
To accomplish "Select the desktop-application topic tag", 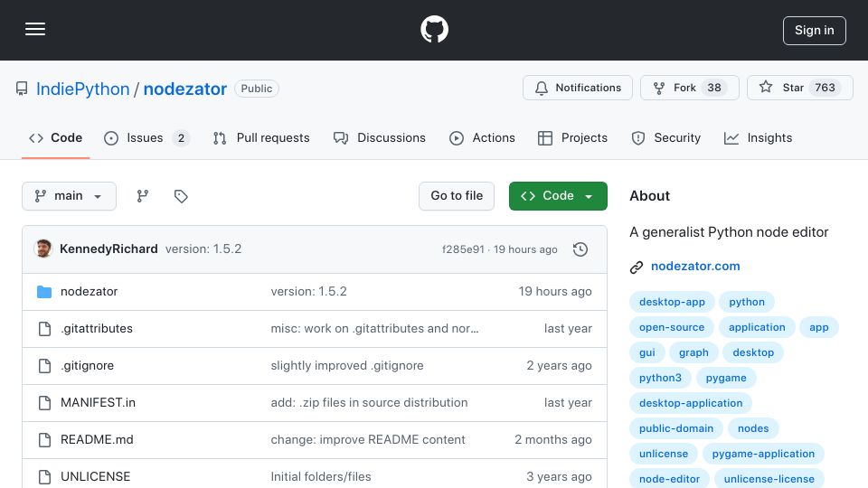I will pos(691,404).
